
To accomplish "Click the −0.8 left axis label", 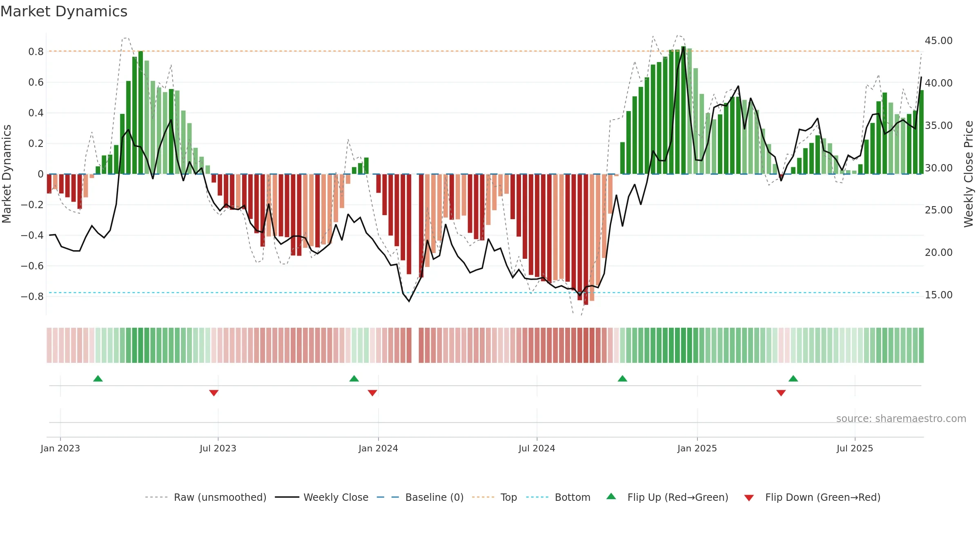I will coord(32,297).
